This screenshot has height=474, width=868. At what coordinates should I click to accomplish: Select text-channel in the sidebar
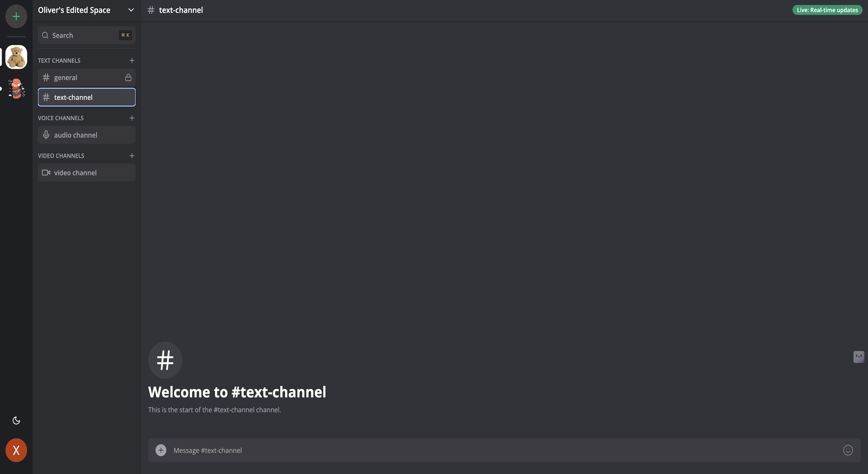click(86, 98)
